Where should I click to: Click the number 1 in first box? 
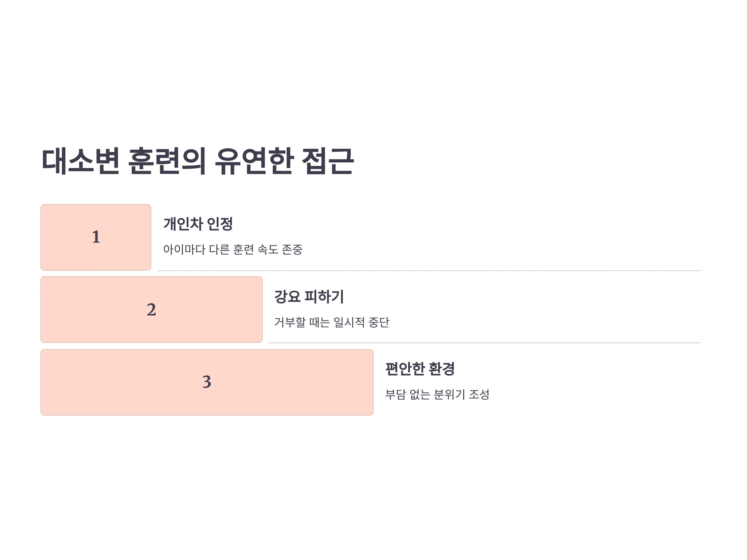click(96, 237)
